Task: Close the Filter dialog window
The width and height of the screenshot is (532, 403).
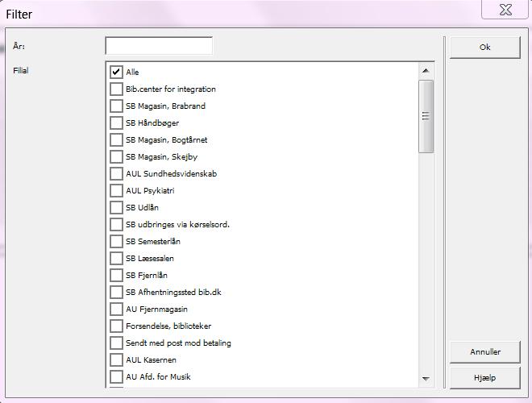Action: tap(505, 10)
